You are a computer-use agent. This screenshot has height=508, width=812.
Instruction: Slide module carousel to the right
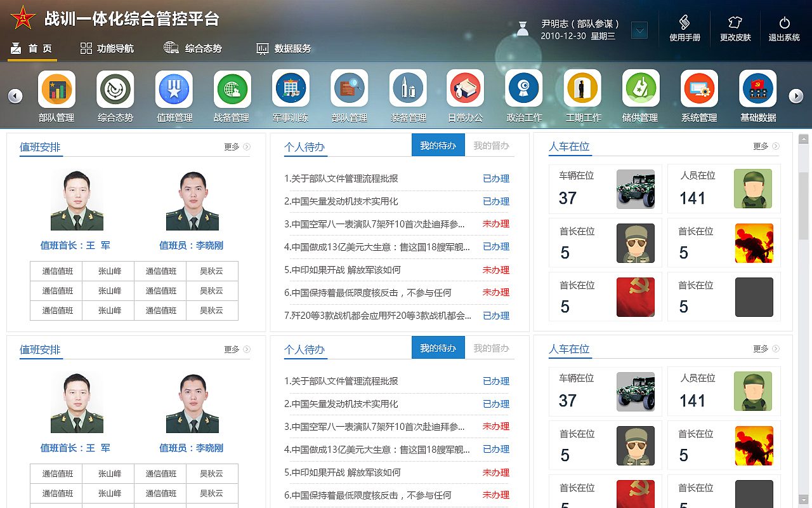(796, 96)
